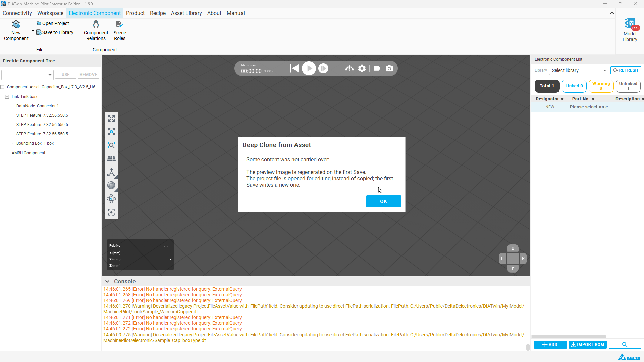Collapse the ribbon with the chevron
644x362 pixels.
point(612,13)
